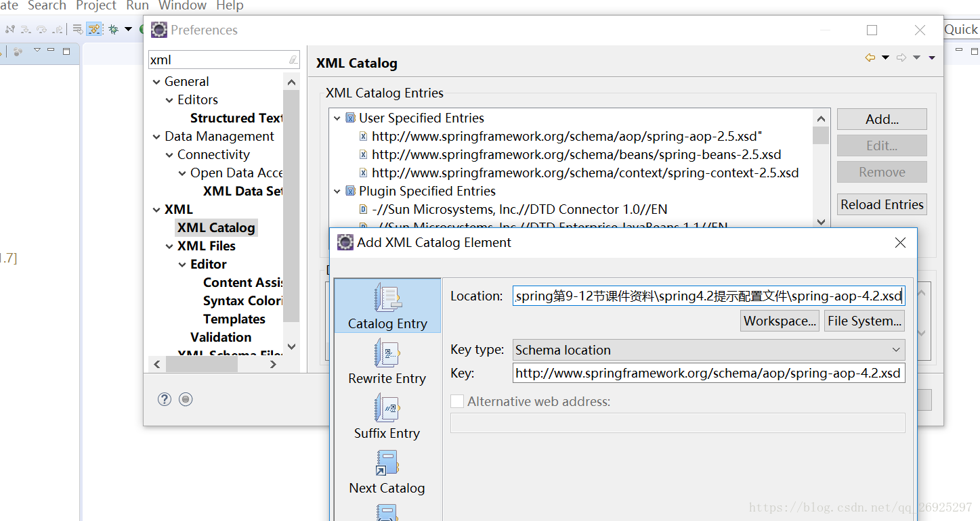Click the Step Into toolbar icon

pos(26,29)
